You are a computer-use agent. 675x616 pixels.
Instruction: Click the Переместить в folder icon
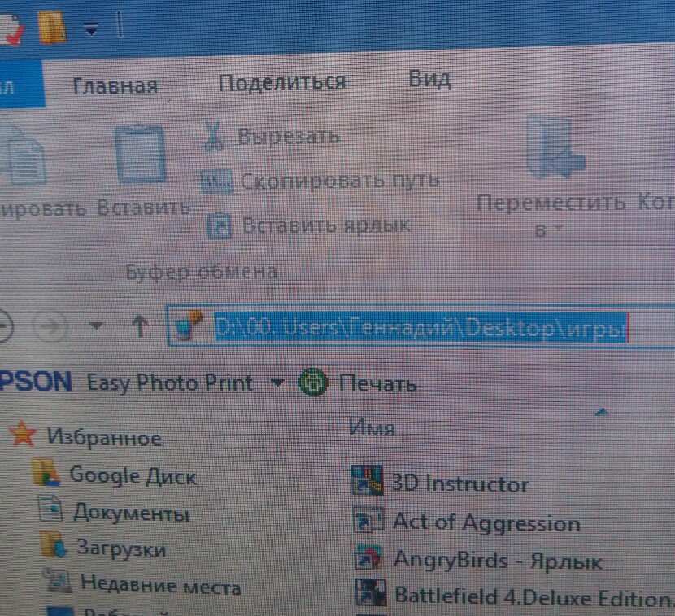click(555, 148)
